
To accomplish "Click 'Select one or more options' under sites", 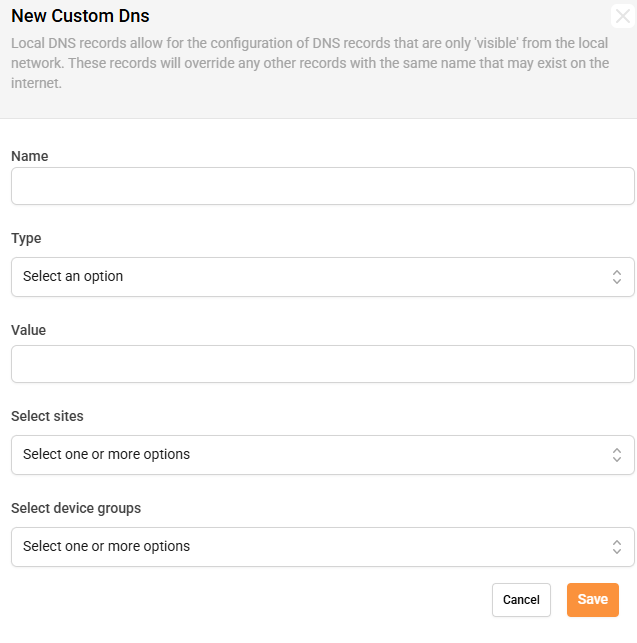I will click(106, 454).
